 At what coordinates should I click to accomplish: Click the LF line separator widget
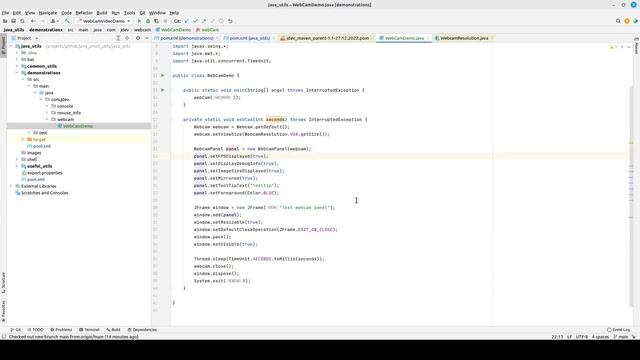tap(569, 337)
